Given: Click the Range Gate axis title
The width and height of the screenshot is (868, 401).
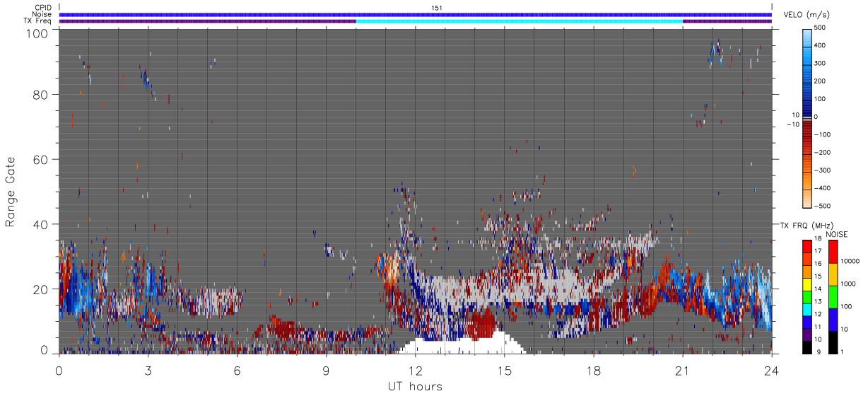Looking at the screenshot, I should [11, 192].
